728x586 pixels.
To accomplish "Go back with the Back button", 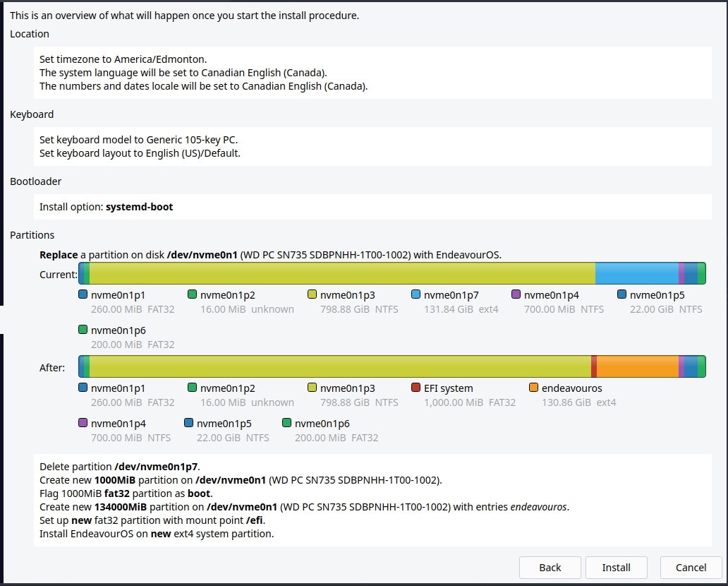I will tap(550, 568).
